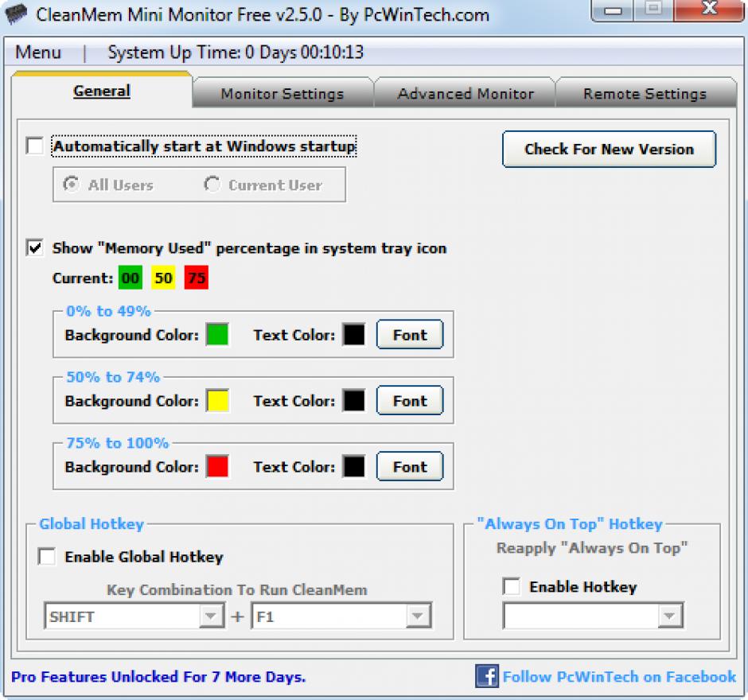Click Pro Features Unlocked For 7 More Days

[x=158, y=676]
